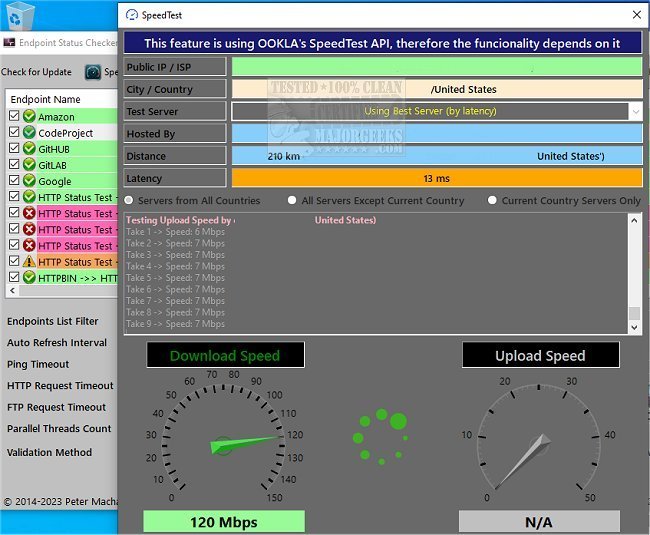Click the Download Speed button
The height and width of the screenshot is (535, 650).
click(225, 355)
